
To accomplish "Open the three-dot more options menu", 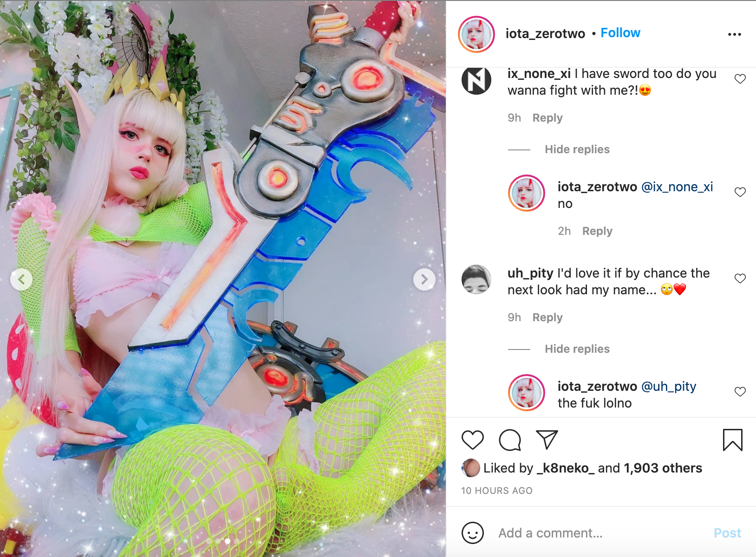I will [x=735, y=34].
